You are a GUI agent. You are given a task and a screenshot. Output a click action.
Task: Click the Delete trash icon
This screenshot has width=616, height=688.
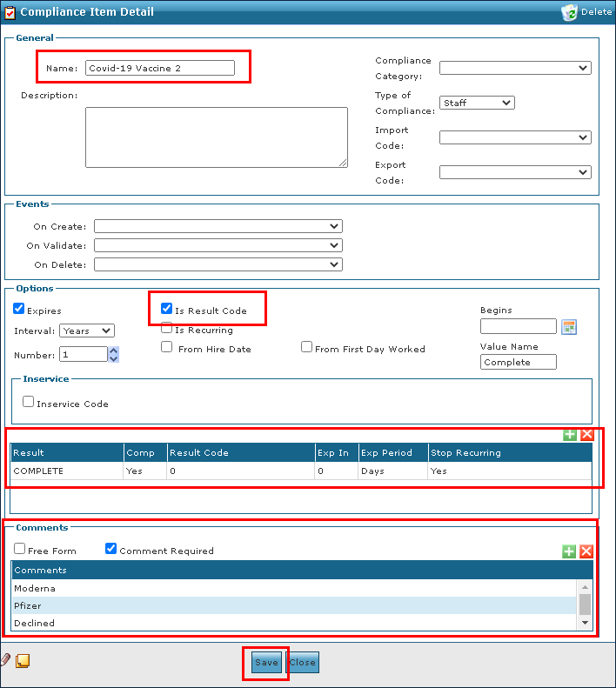(x=571, y=12)
